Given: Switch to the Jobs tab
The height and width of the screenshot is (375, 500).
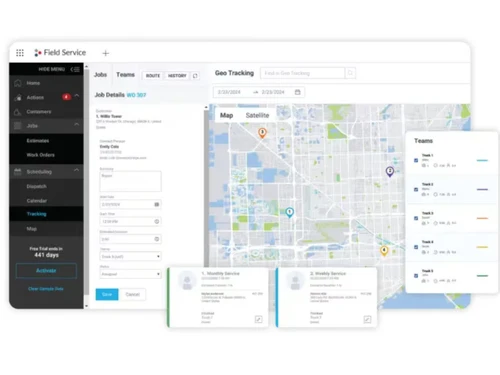Looking at the screenshot, I should 100,75.
